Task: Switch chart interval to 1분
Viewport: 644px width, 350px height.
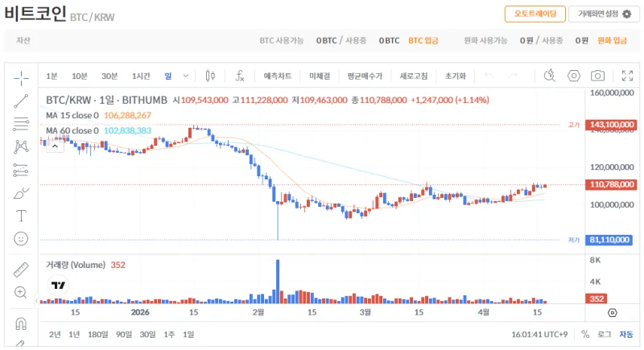Action: click(52, 76)
